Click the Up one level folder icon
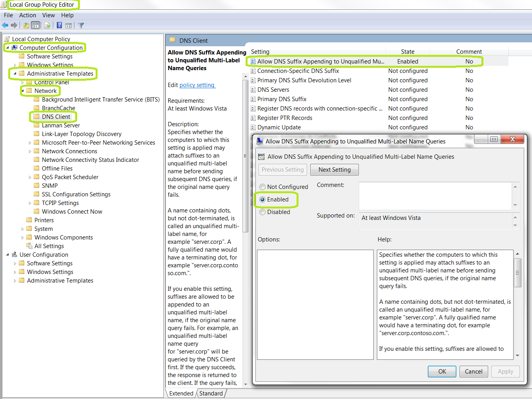The image size is (532, 399). tap(26, 25)
